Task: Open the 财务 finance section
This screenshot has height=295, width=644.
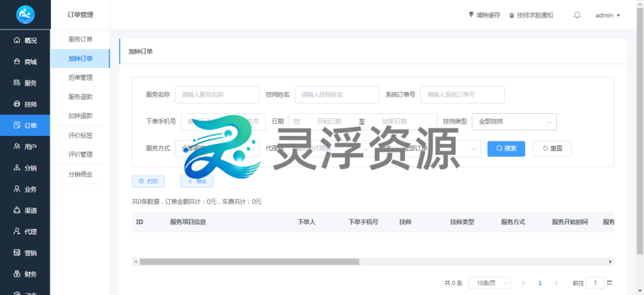Action: pyautogui.click(x=25, y=274)
